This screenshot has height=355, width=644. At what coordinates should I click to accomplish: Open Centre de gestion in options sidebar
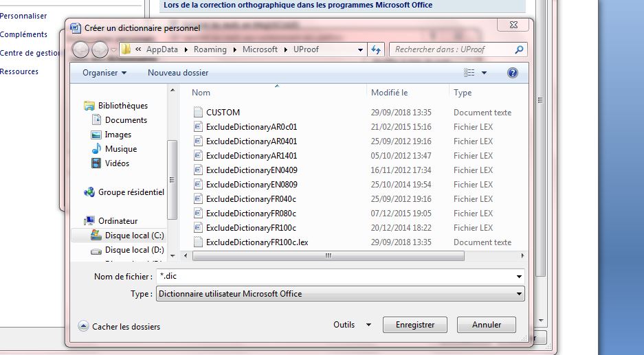point(30,53)
